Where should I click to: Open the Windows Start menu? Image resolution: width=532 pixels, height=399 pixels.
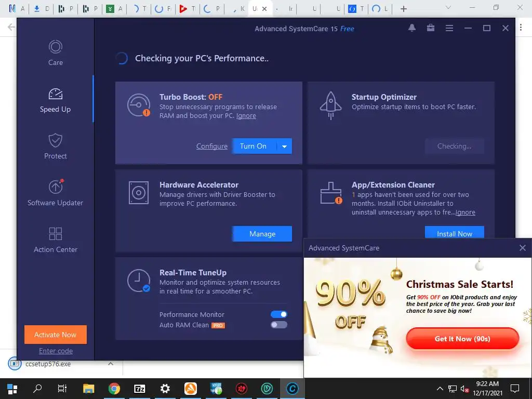point(12,389)
